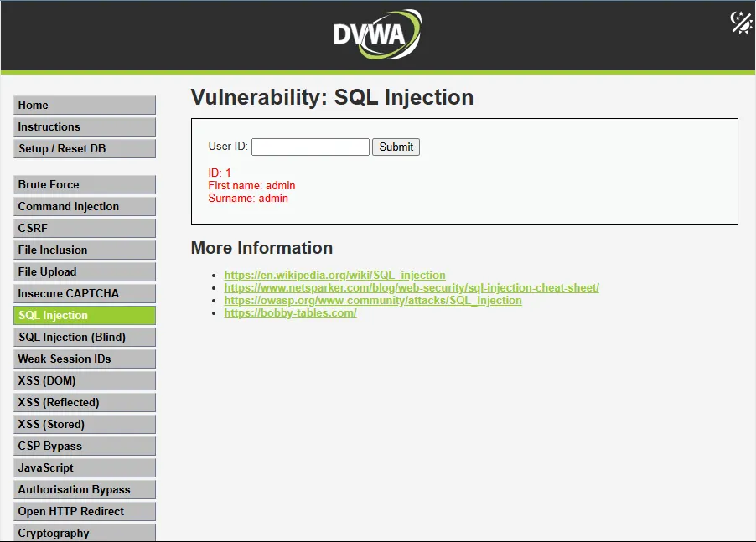Navigate to the Cryptography module
Screen dimensions: 756x542
click(x=84, y=533)
